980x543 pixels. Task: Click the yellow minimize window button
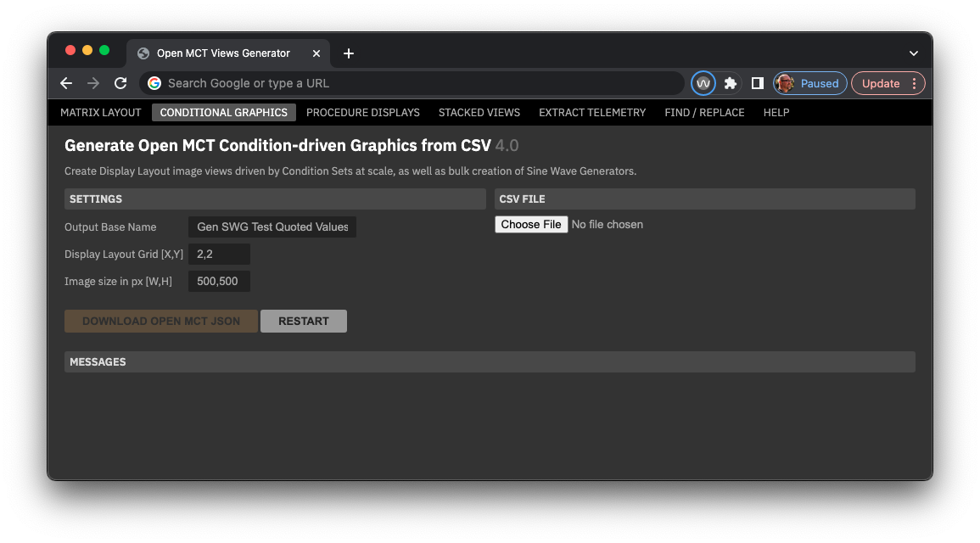pyautogui.click(x=87, y=51)
